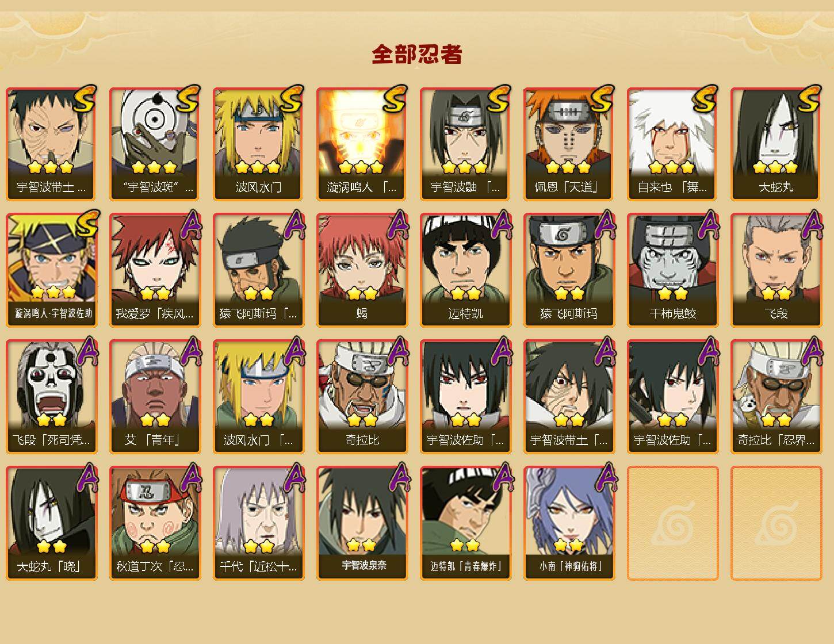Click the 艾「青年」 ninja card
834x644 pixels.
tap(155, 397)
